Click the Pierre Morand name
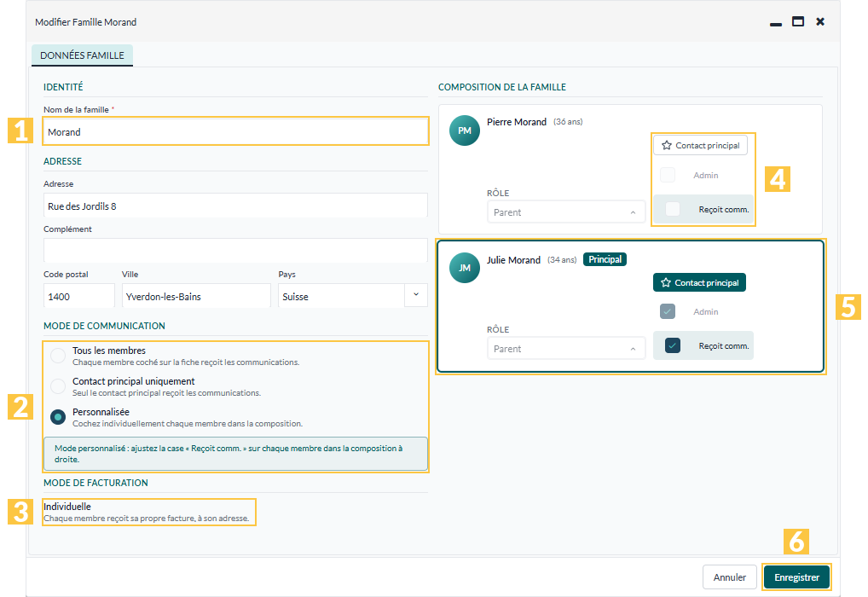 tap(517, 122)
